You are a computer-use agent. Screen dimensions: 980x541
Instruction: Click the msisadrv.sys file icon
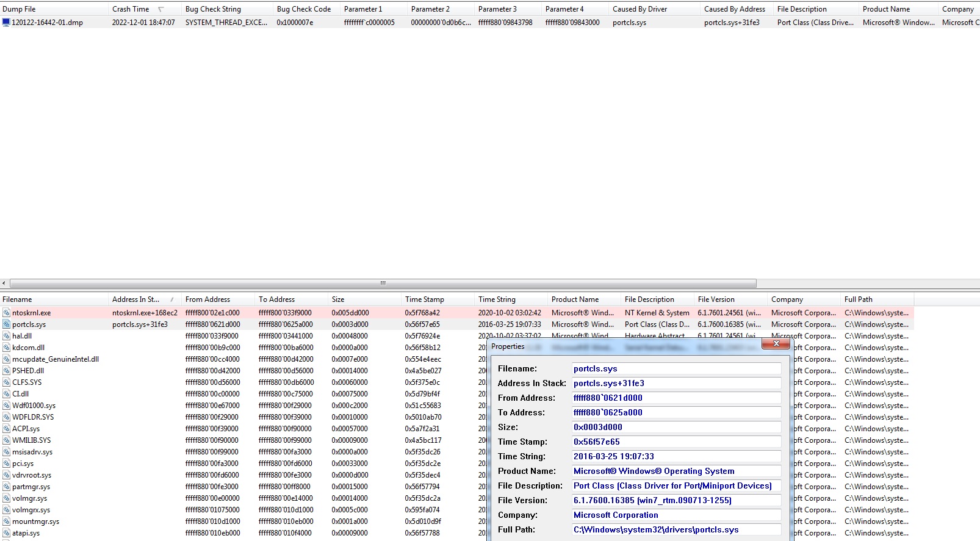click(x=6, y=452)
